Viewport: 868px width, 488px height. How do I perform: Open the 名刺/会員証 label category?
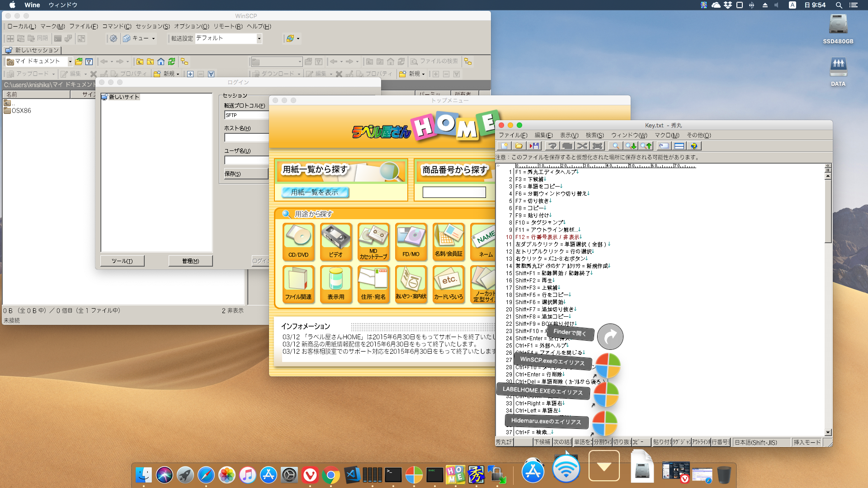click(448, 242)
